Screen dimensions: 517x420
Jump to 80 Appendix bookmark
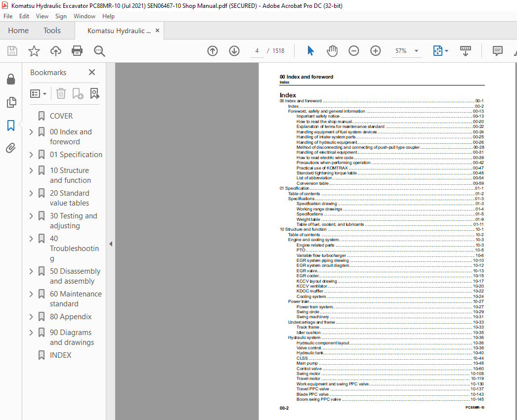(71, 317)
